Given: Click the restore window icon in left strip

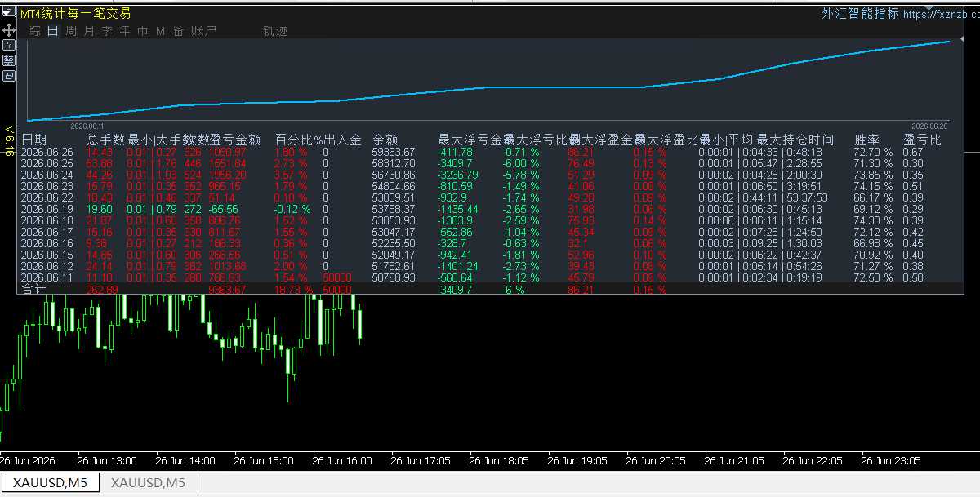Looking at the screenshot, I should (x=9, y=76).
